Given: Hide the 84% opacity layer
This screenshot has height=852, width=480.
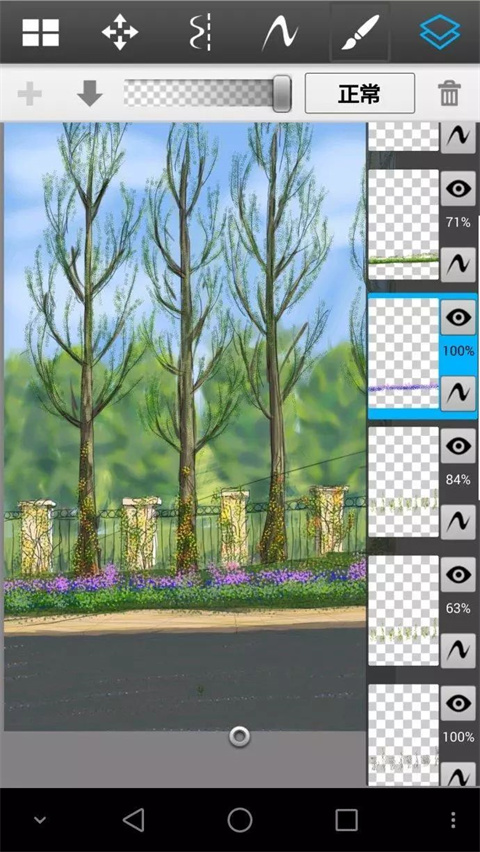Looking at the screenshot, I should [458, 446].
